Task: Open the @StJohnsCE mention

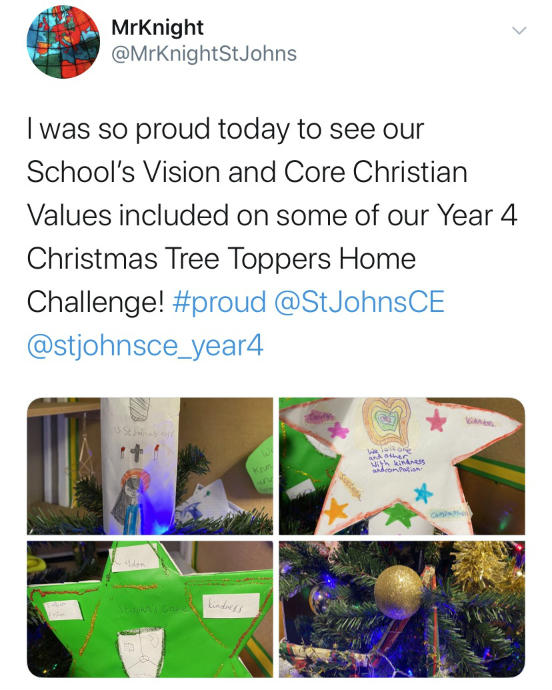Action: tap(359, 302)
